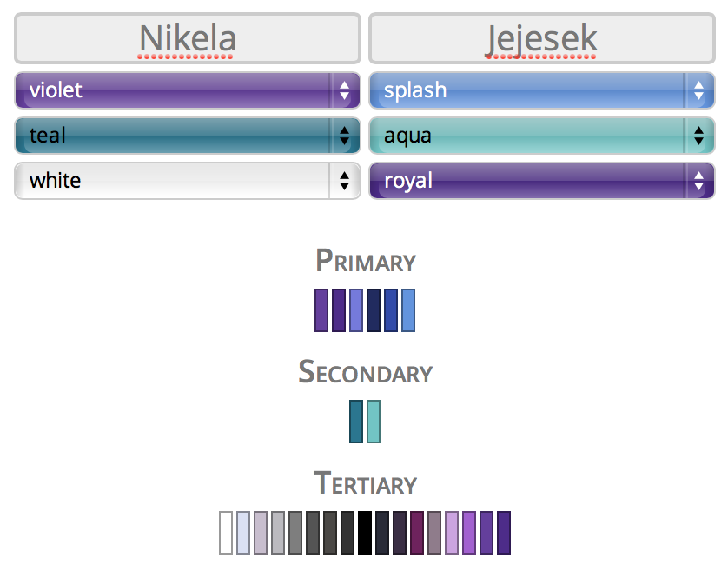Choose the pale ice-blue Tertiary swatch
Image resolution: width=728 pixels, height=565 pixels.
click(243, 533)
